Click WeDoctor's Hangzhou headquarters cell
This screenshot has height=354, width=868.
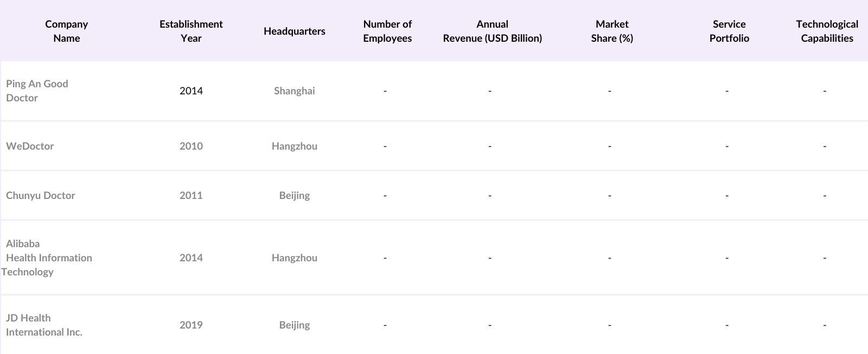[x=294, y=146]
